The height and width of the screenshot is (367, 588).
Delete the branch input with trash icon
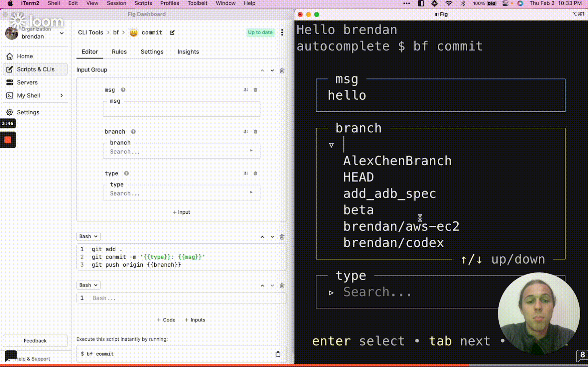tap(255, 132)
